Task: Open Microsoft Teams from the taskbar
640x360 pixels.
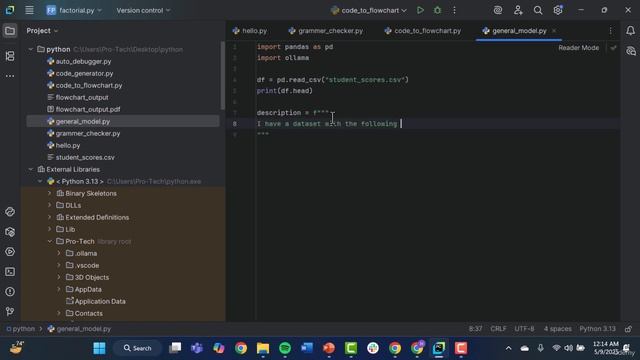Action: [197, 348]
